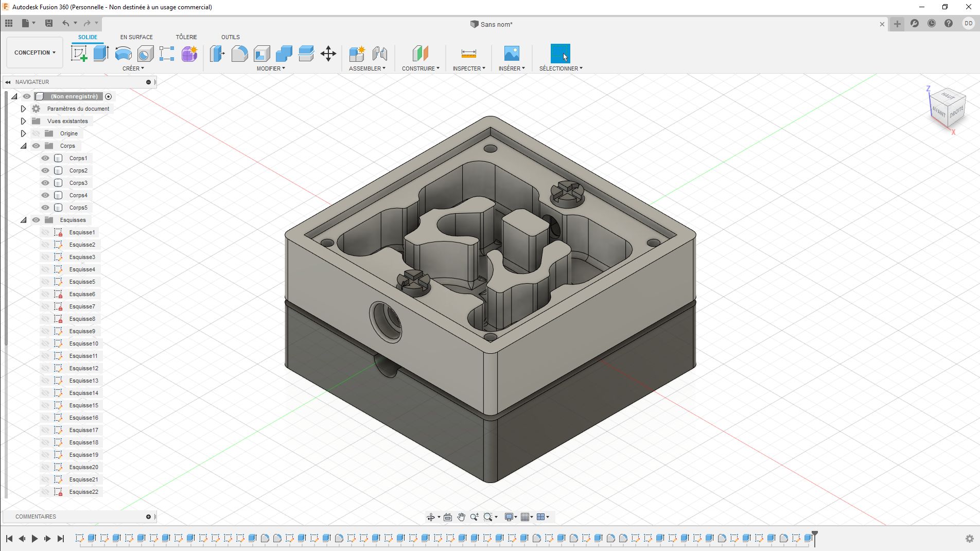Screen dimensions: 980x551
Task: Select the Move/Copy cross-arrows tool
Action: click(328, 54)
